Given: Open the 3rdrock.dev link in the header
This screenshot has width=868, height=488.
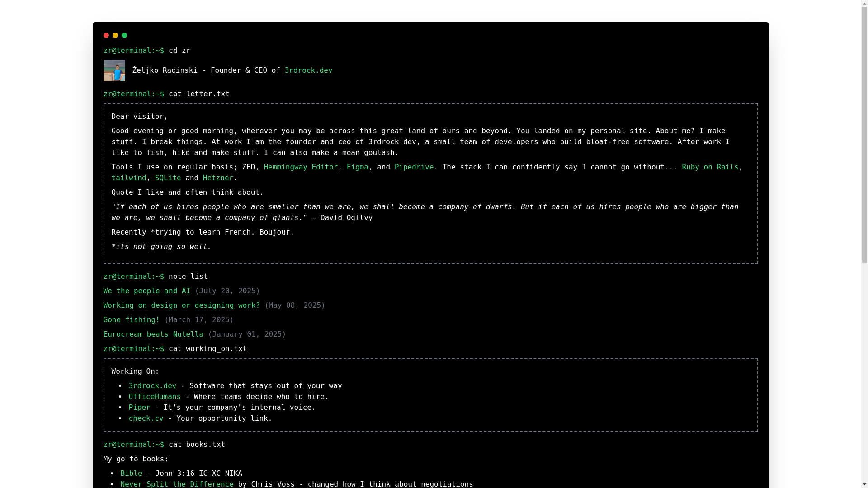Looking at the screenshot, I should click(x=308, y=70).
